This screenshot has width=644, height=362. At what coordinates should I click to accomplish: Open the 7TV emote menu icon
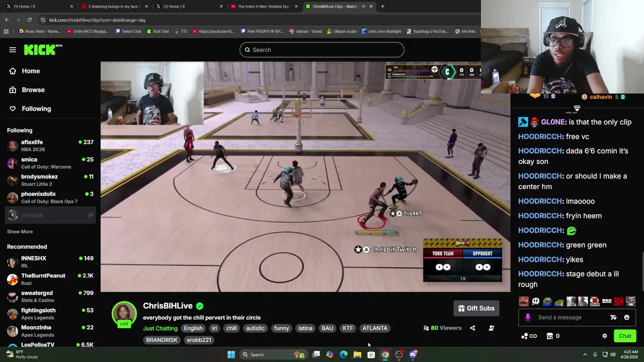pyautogui.click(x=613, y=317)
